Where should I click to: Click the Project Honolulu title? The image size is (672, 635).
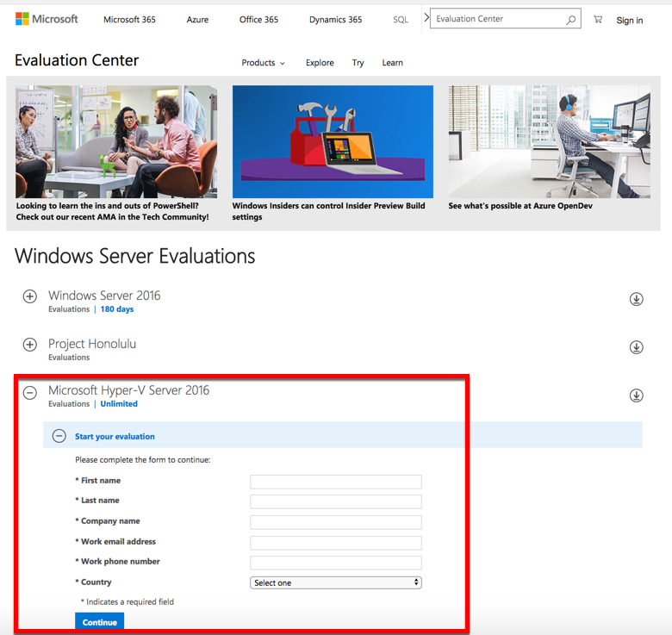point(92,344)
